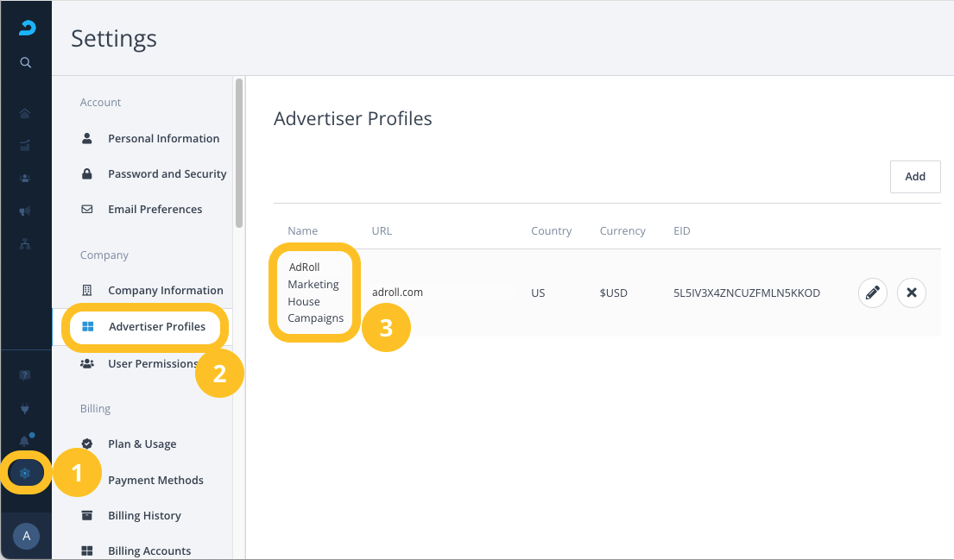This screenshot has height=560, width=954.
Task: Click the settings gear icon in sidebar
Action: (x=25, y=473)
